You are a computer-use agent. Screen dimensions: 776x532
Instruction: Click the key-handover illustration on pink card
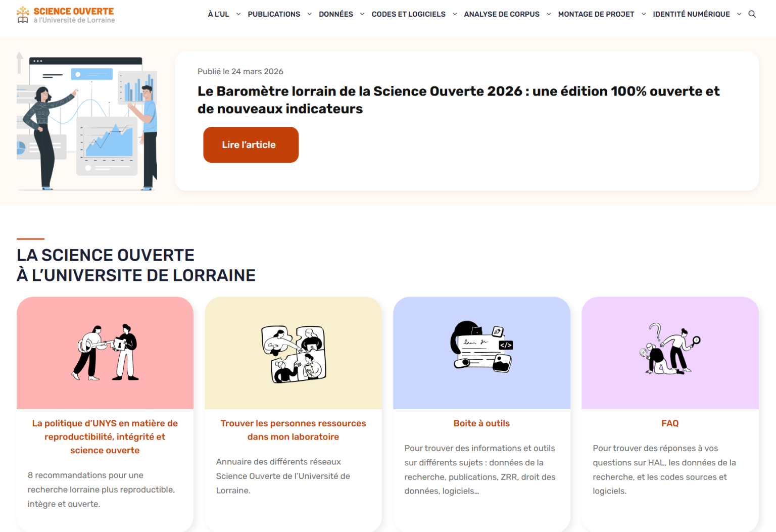coord(105,353)
